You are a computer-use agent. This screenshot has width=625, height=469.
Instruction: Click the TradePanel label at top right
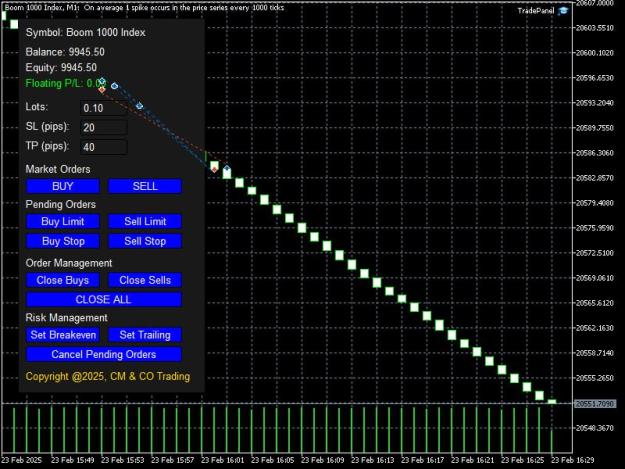536,11
